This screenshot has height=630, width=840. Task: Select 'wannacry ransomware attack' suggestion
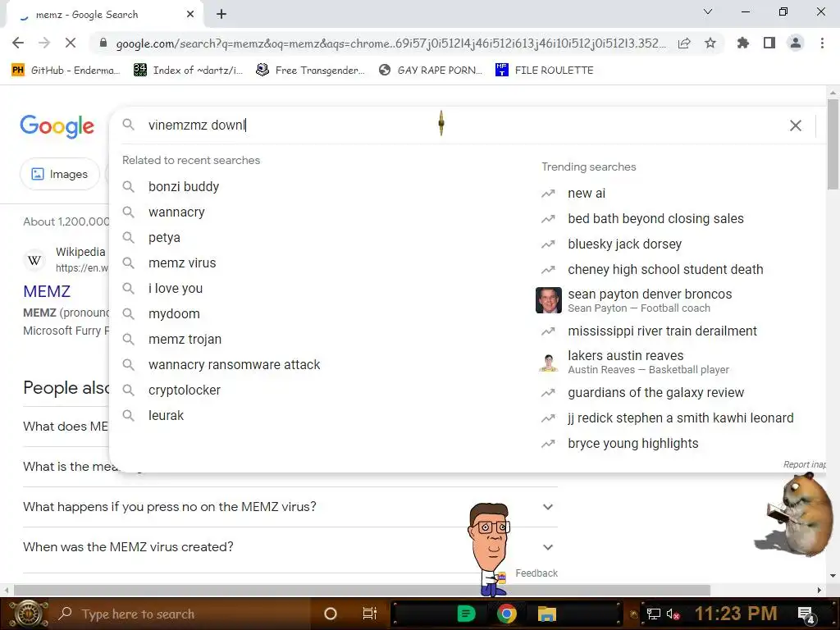tap(234, 365)
